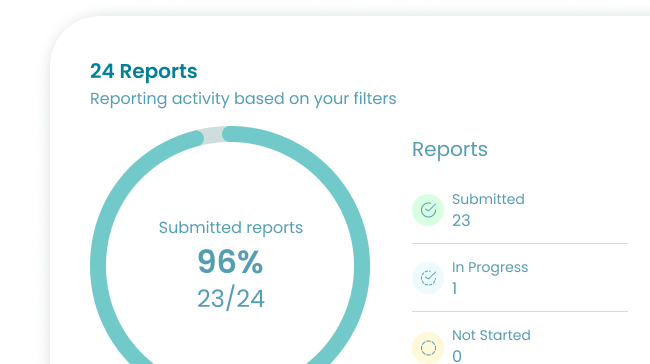Click the "Reports" section heading
Viewport: 650px width, 364px height.
click(x=450, y=149)
